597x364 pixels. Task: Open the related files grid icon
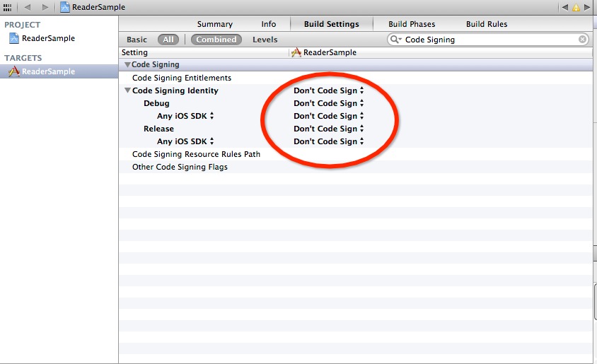click(x=7, y=7)
